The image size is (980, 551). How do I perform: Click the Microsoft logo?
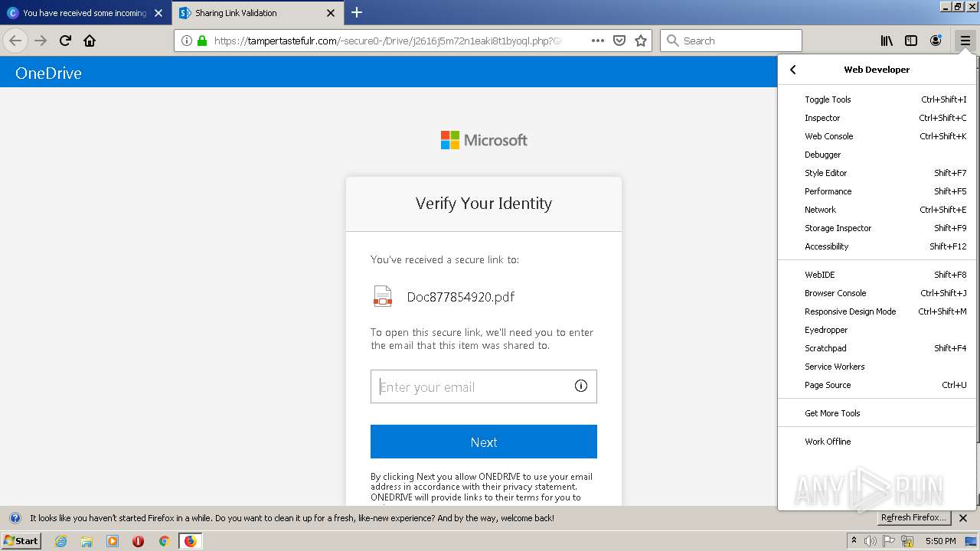point(484,140)
